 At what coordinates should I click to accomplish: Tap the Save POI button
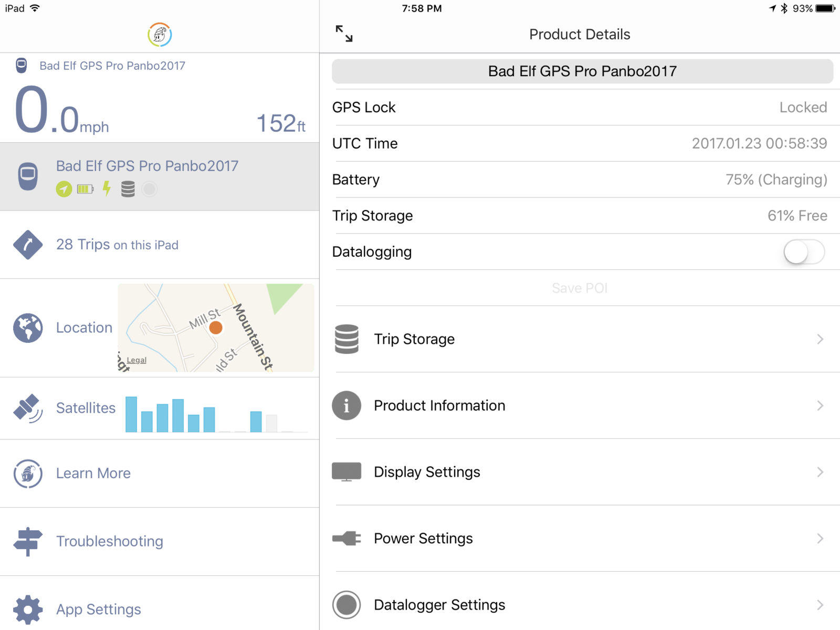tap(580, 288)
